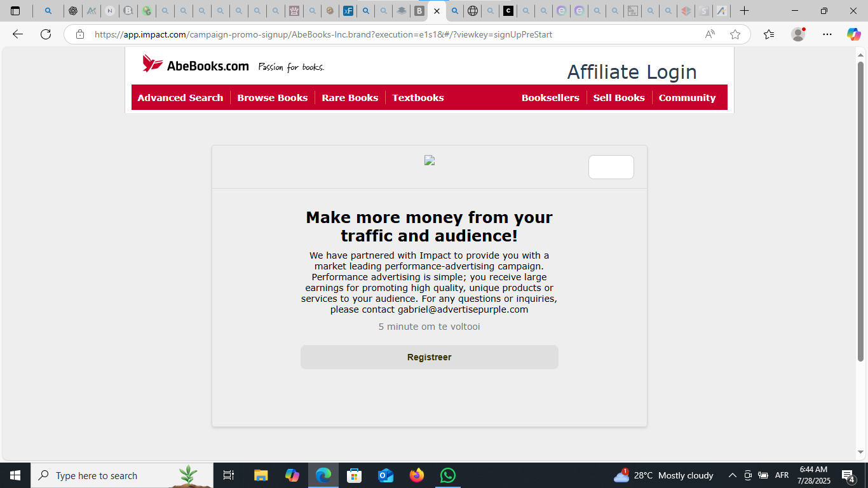Close the current active tab
This screenshot has height=488, width=868.
[437, 11]
